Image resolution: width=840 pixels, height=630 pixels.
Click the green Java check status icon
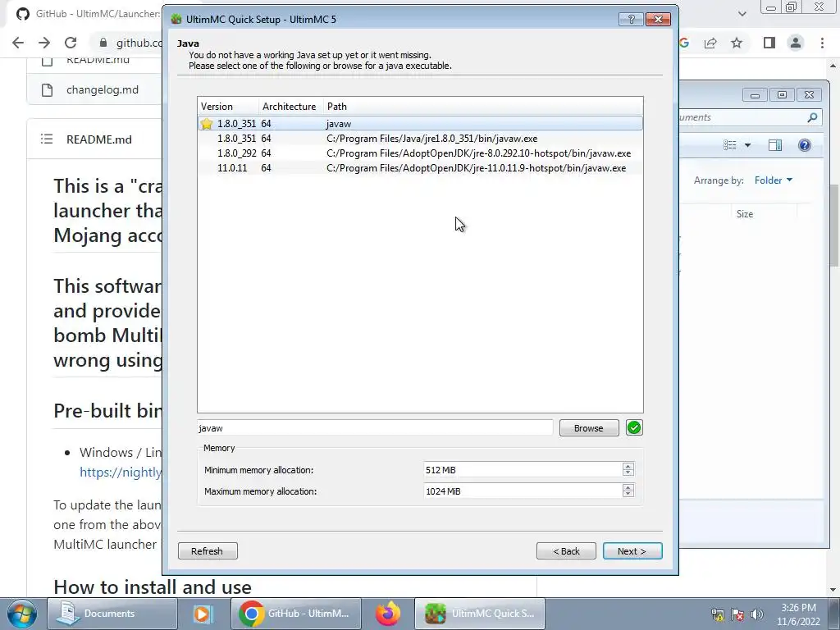pos(634,427)
